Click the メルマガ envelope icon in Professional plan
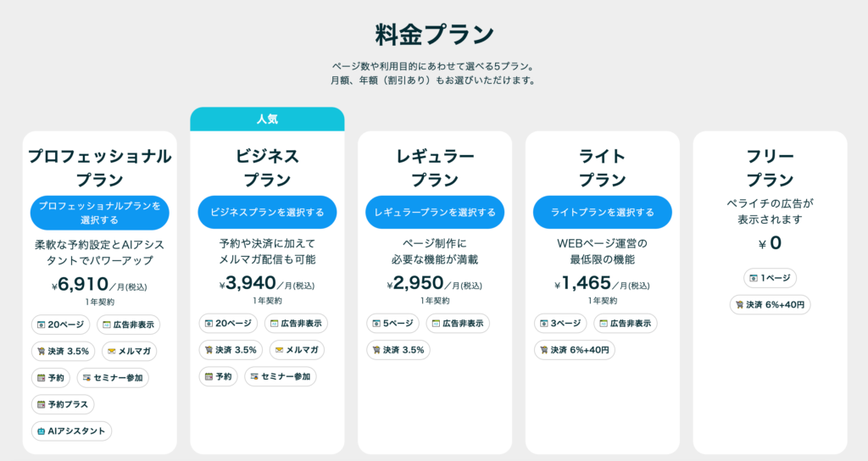Screen dimensions: 868x461 (110, 351)
